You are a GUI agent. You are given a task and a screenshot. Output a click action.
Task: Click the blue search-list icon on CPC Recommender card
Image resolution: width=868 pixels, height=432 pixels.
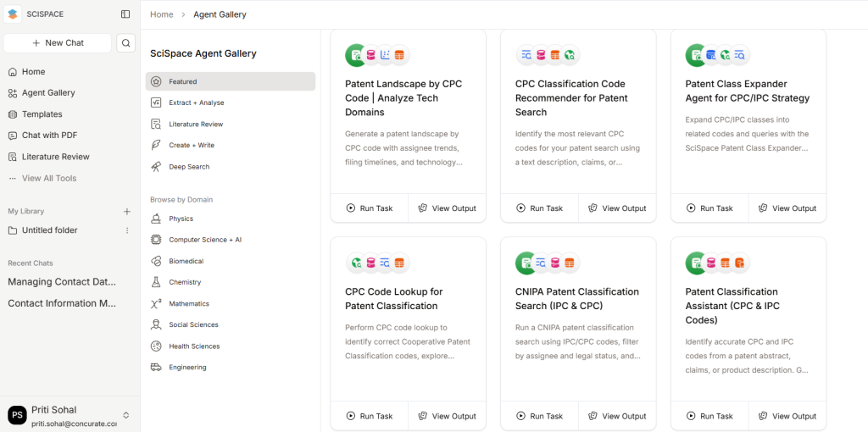click(526, 55)
